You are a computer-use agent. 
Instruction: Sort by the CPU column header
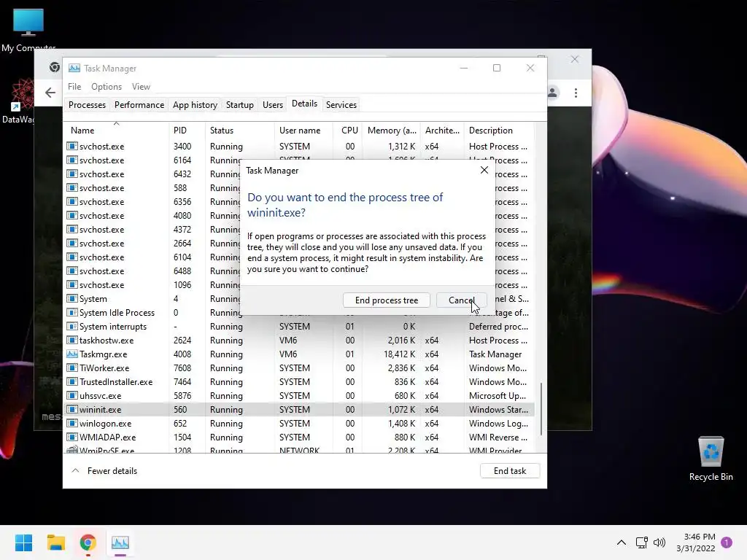[348, 130]
